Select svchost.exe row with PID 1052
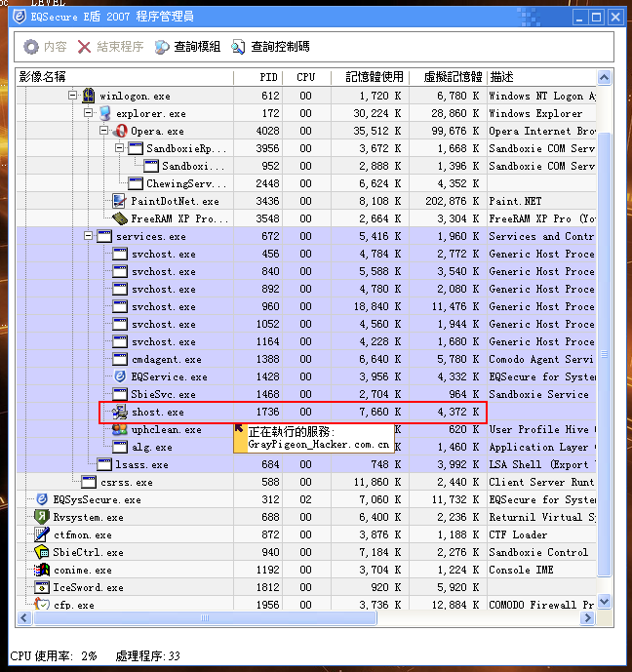This screenshot has height=672, width=632. 306,324
